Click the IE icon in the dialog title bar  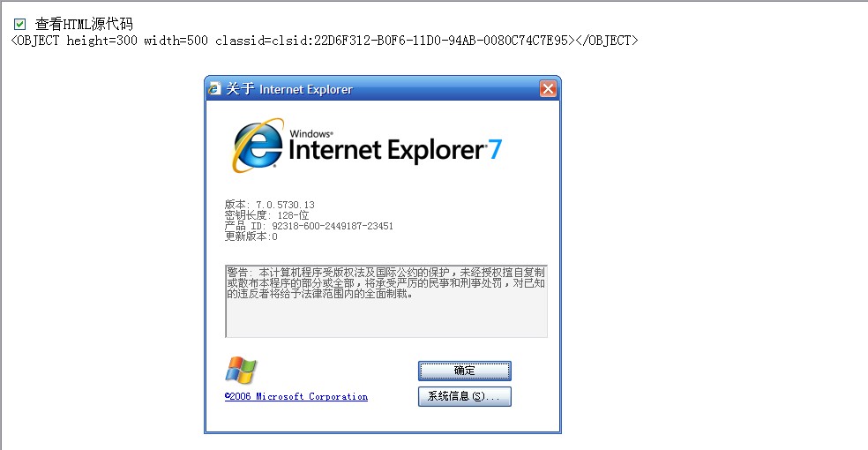coord(214,88)
